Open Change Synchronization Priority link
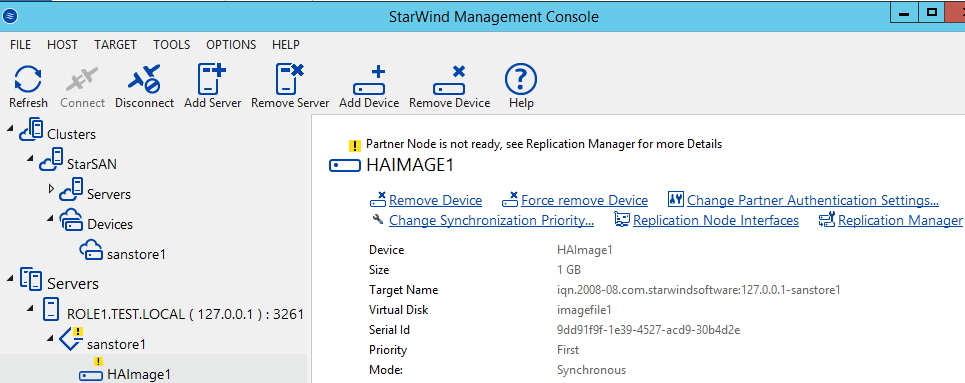Image resolution: width=965 pixels, height=383 pixels. coord(491,220)
